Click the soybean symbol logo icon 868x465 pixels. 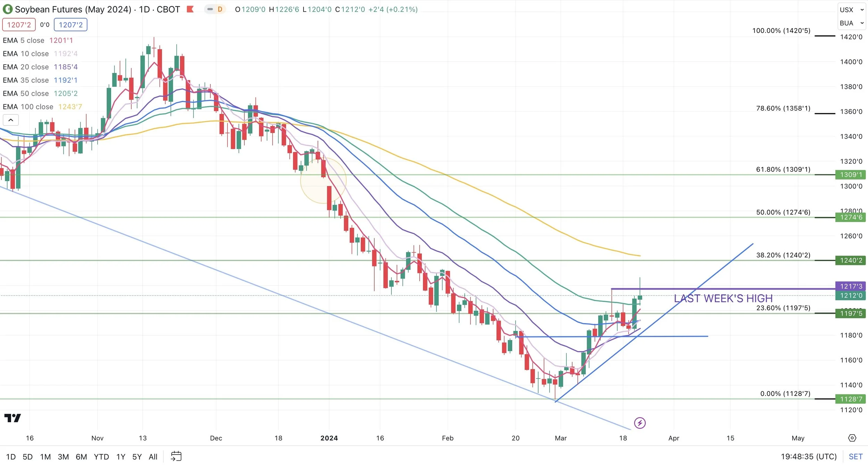(7, 9)
